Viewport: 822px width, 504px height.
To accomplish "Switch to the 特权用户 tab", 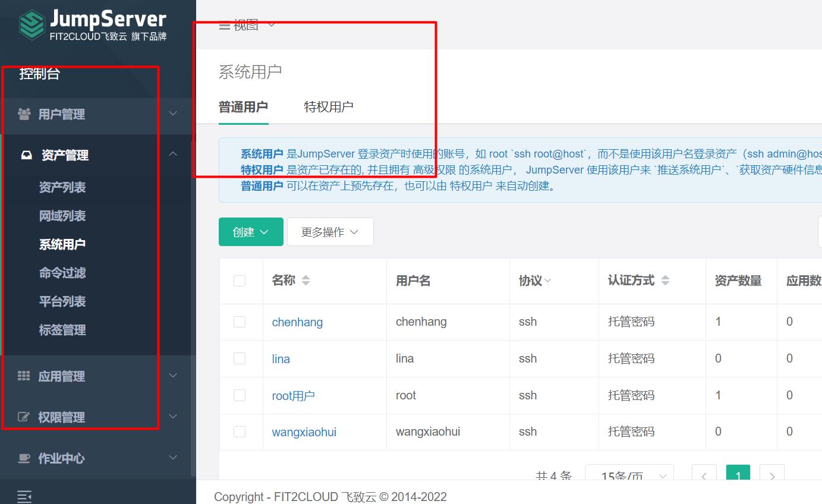I will point(329,107).
